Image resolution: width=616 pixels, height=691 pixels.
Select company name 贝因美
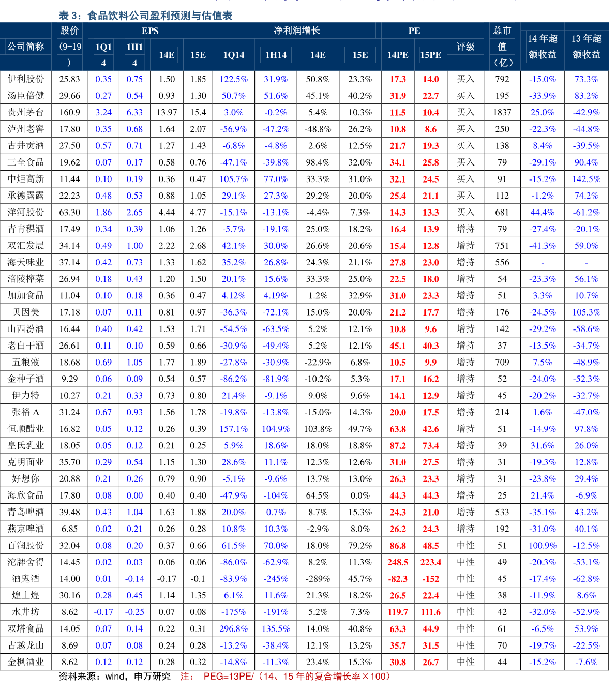pos(26,312)
